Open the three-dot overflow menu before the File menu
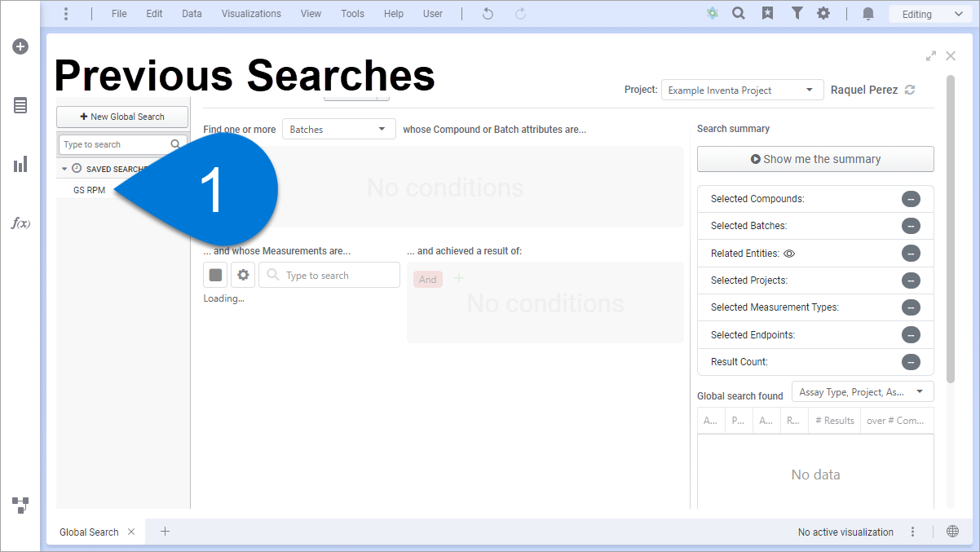Image resolution: width=980 pixels, height=552 pixels. (x=66, y=14)
